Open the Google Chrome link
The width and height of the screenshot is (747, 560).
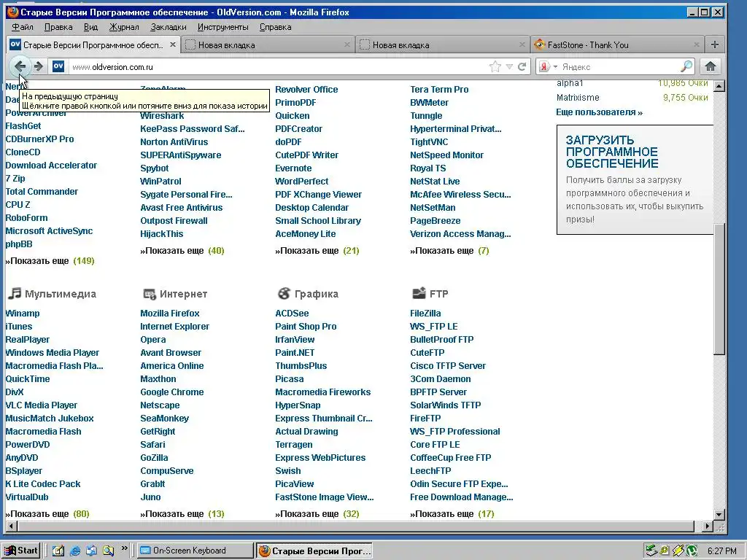171,392
